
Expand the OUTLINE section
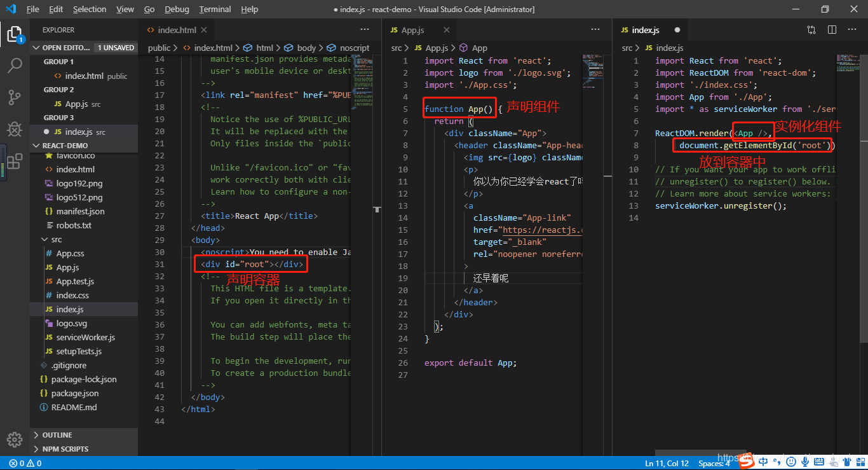(84, 435)
